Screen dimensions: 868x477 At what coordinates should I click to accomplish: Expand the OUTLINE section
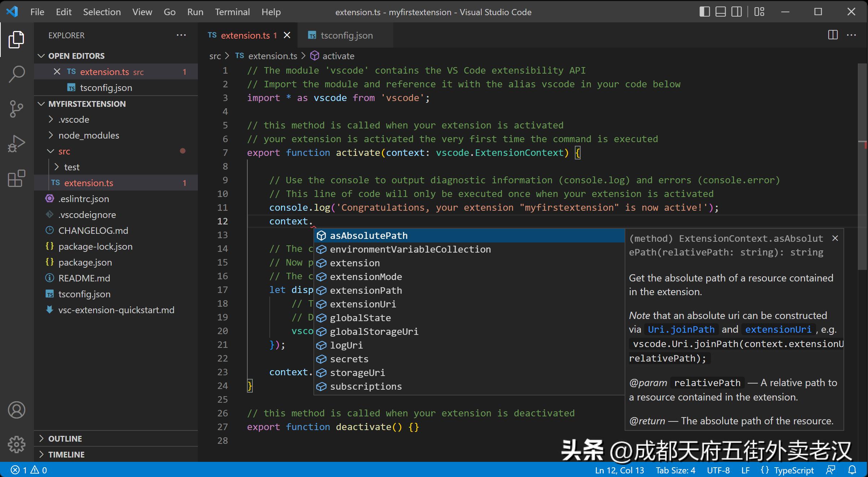click(65, 439)
